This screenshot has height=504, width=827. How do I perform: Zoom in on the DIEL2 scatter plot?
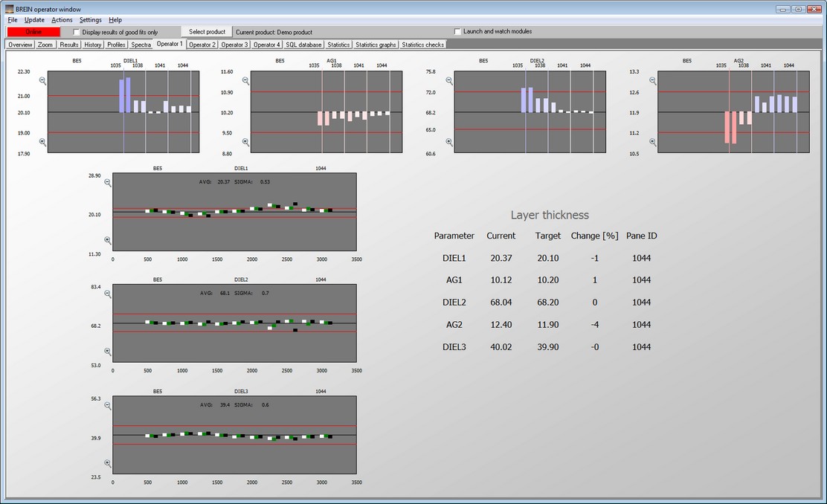coord(107,352)
